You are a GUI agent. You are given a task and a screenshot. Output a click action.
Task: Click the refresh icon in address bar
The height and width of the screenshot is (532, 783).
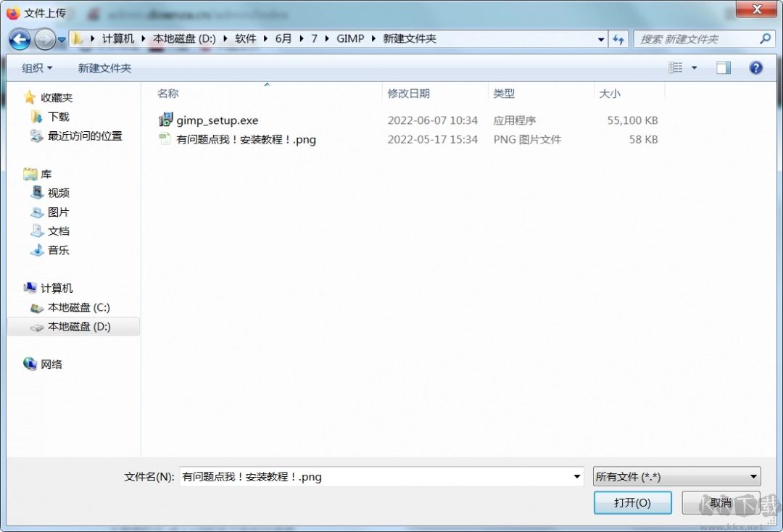pyautogui.click(x=618, y=38)
